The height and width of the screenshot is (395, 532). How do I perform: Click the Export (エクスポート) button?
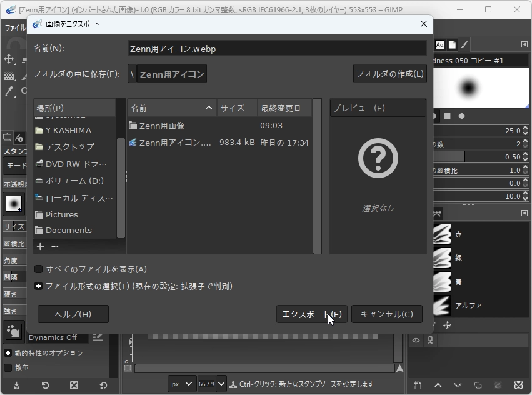(x=312, y=314)
